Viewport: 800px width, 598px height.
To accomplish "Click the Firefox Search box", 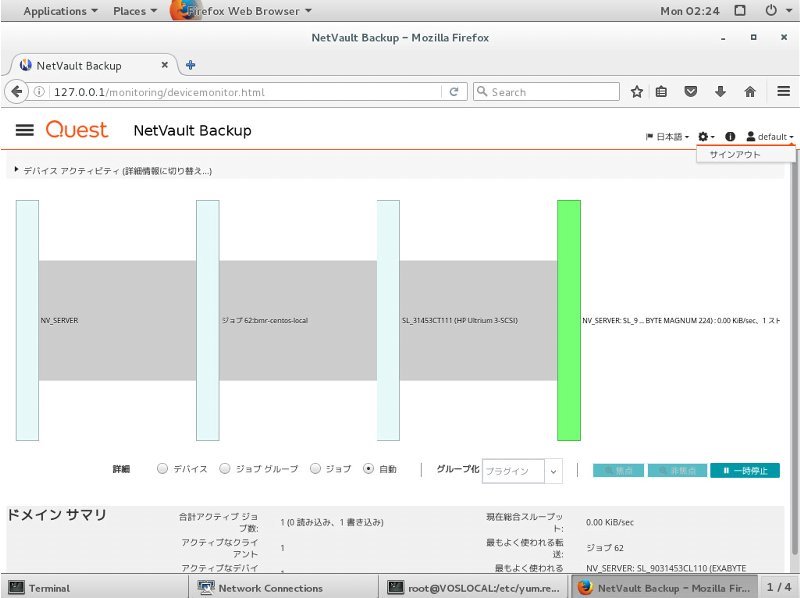I will tap(546, 92).
